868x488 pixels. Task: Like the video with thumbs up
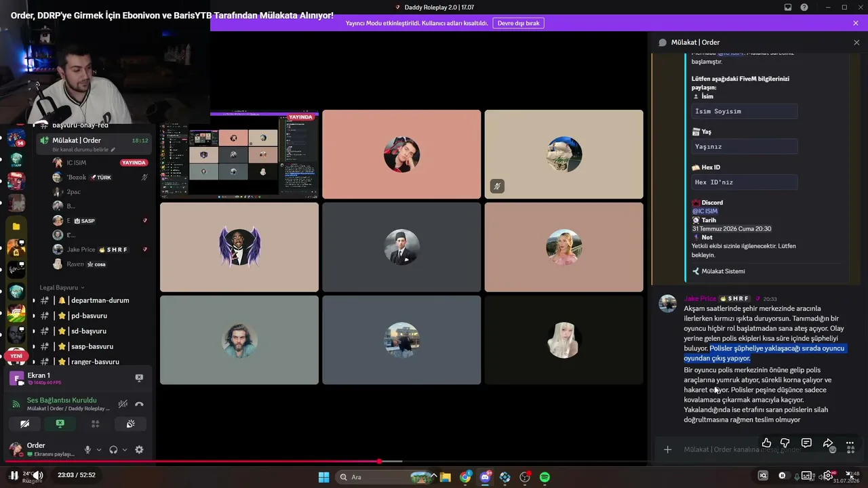tap(766, 443)
